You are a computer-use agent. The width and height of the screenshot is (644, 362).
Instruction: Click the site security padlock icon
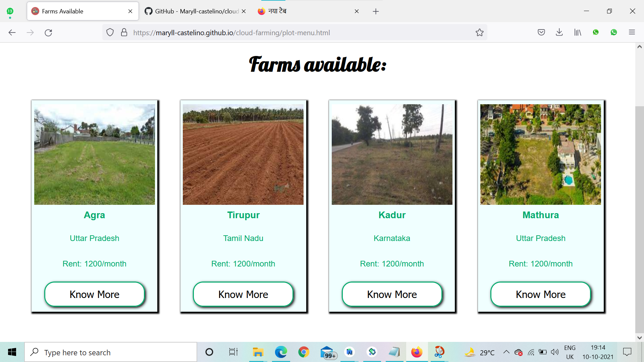[x=124, y=33]
